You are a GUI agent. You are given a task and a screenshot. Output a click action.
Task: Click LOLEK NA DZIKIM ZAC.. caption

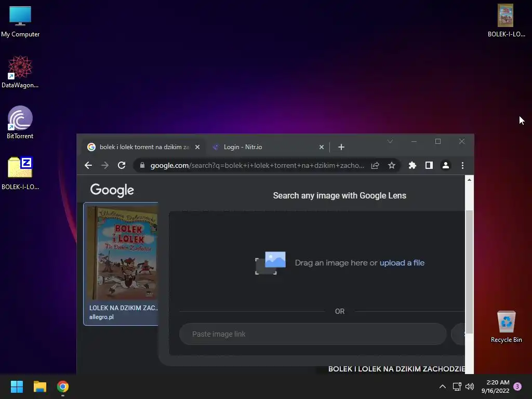pyautogui.click(x=124, y=308)
